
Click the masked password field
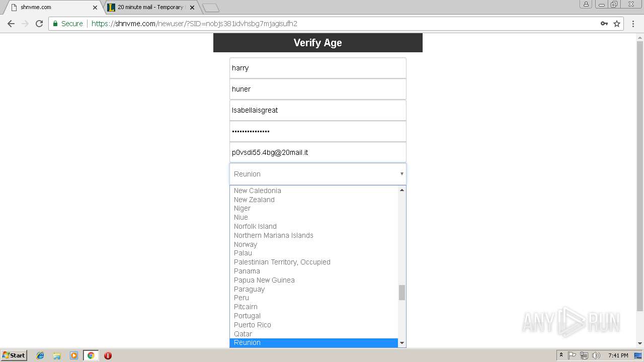(317, 131)
